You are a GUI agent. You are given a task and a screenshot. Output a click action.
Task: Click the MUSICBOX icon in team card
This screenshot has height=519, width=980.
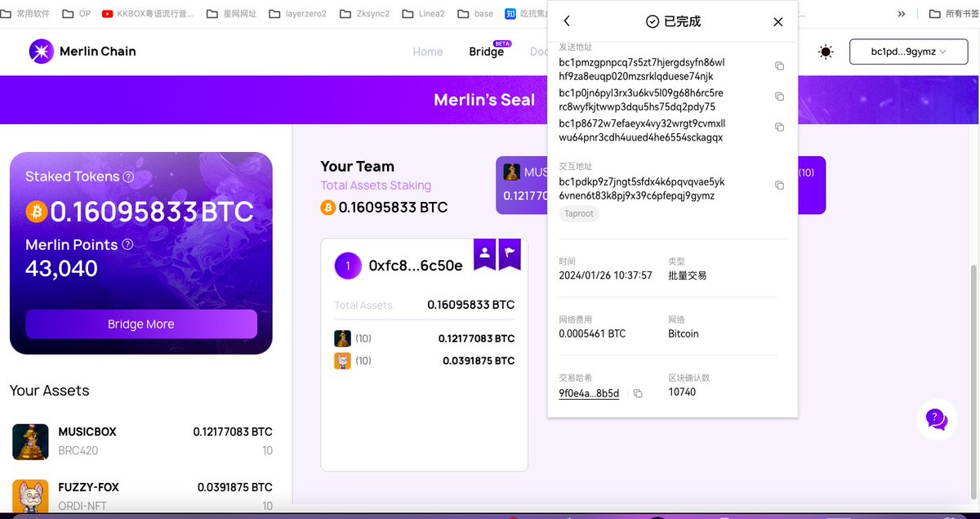click(x=342, y=338)
